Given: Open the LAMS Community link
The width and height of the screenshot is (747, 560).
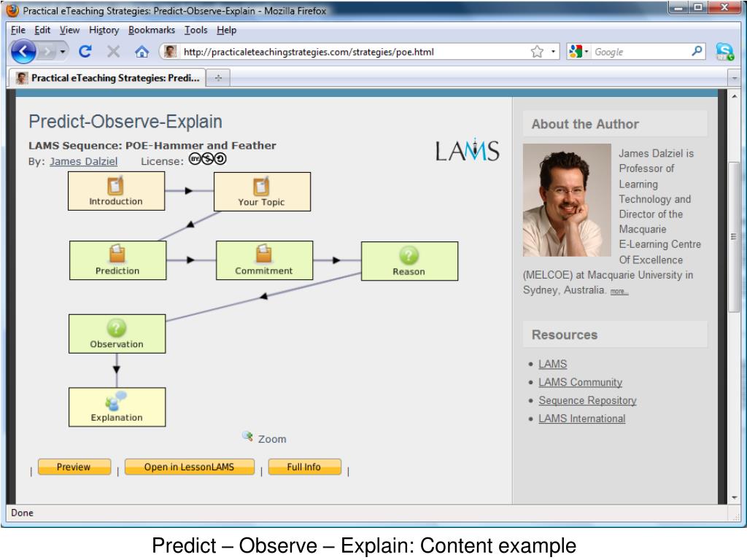Looking at the screenshot, I should click(x=580, y=382).
